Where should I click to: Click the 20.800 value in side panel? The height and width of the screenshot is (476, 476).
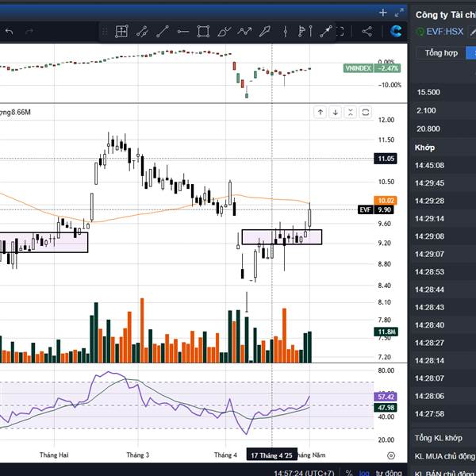428,129
